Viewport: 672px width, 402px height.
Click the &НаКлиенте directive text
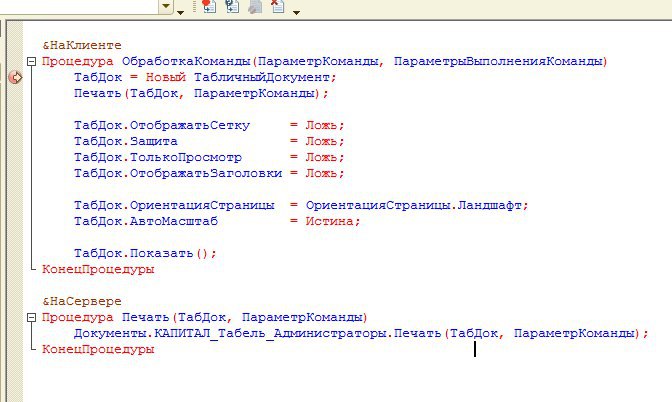[82, 45]
